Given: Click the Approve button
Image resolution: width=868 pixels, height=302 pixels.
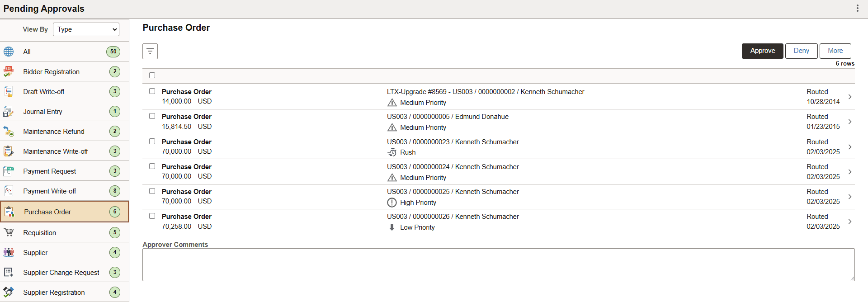Looking at the screenshot, I should point(762,51).
